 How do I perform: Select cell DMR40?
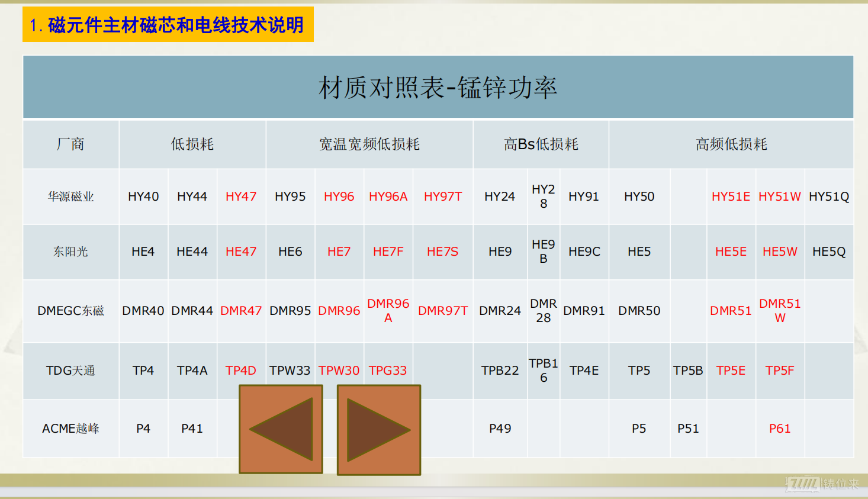[143, 311]
